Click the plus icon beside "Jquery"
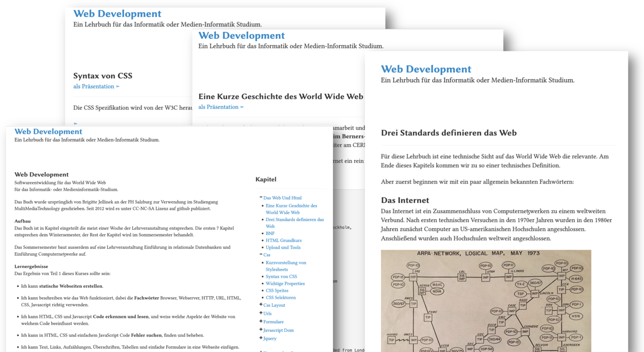This screenshot has height=352, width=644. 261,338
